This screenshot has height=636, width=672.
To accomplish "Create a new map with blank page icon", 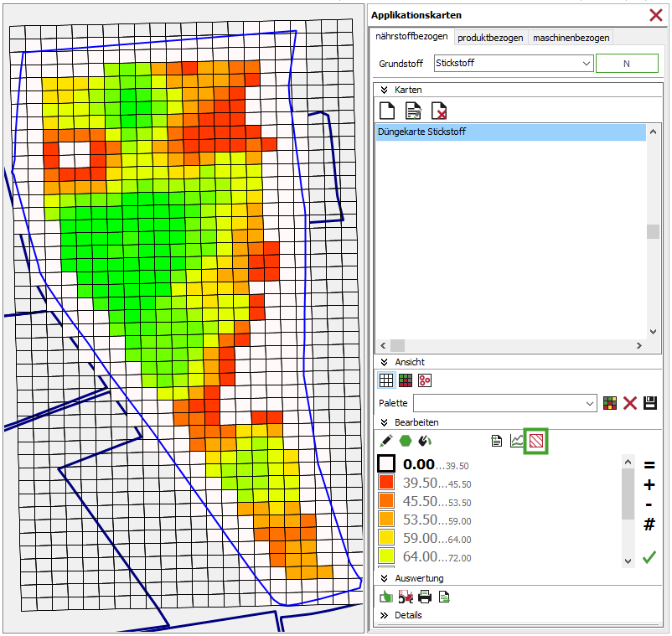I will (x=387, y=111).
